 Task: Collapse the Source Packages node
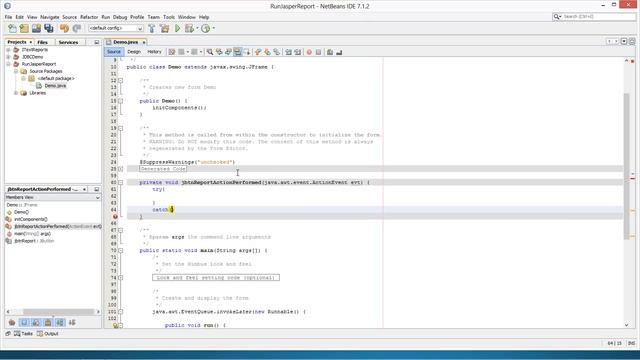(x=16, y=71)
